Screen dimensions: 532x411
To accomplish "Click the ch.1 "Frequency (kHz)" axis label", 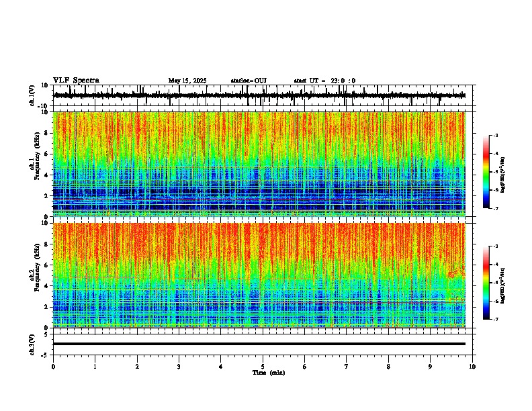I will point(37,156).
